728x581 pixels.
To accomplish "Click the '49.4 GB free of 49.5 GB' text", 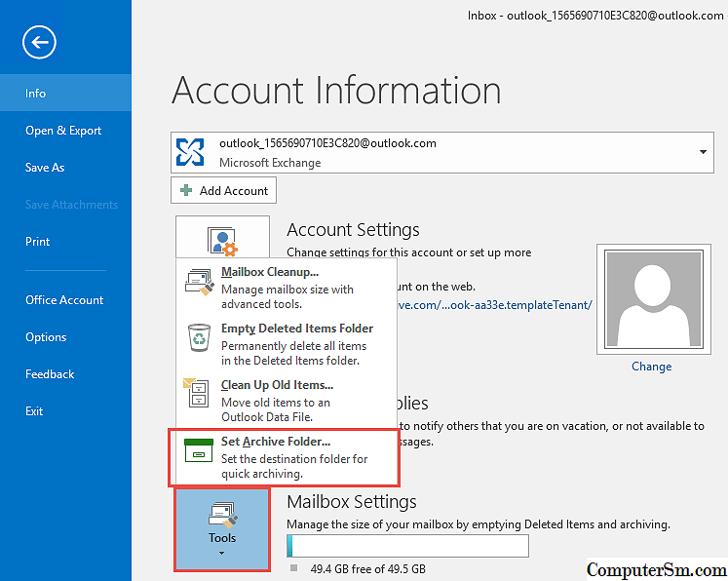I will pos(367,569).
